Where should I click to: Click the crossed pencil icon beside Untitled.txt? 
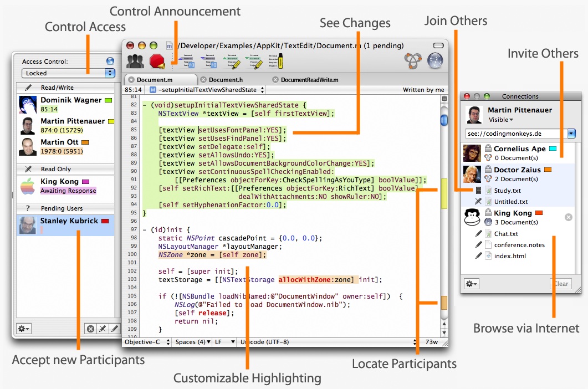coord(478,202)
